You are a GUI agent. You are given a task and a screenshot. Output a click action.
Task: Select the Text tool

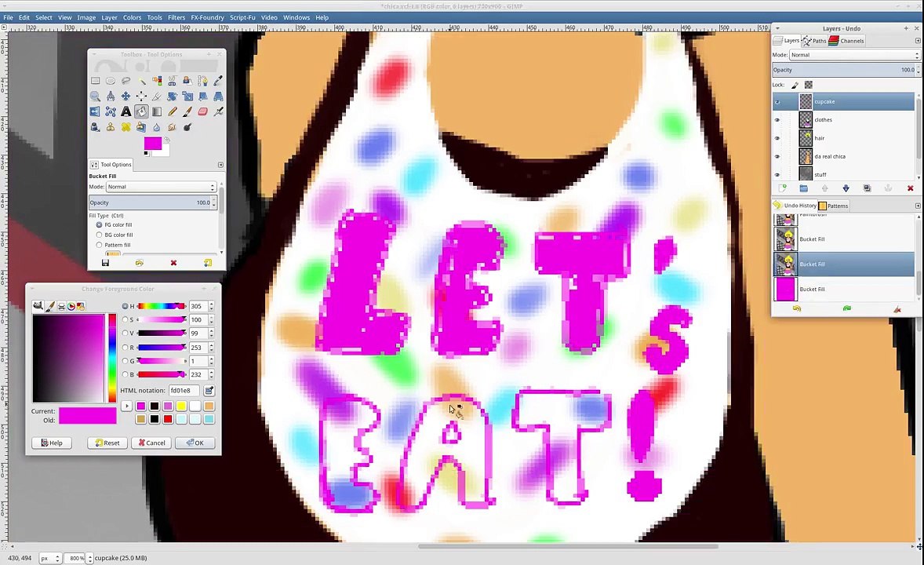[x=126, y=111]
